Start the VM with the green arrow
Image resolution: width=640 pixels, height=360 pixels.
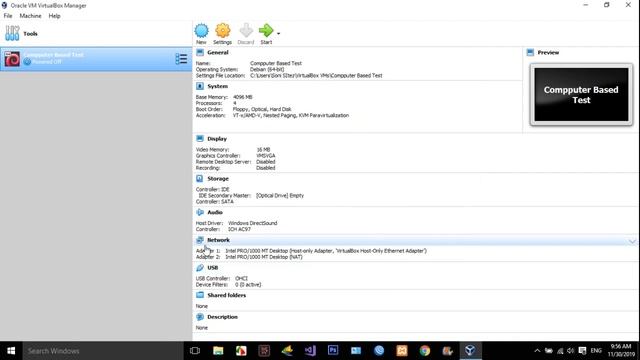[266, 31]
